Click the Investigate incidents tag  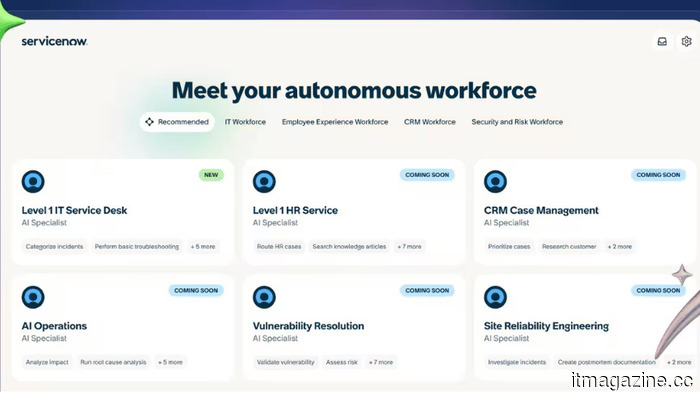(517, 362)
